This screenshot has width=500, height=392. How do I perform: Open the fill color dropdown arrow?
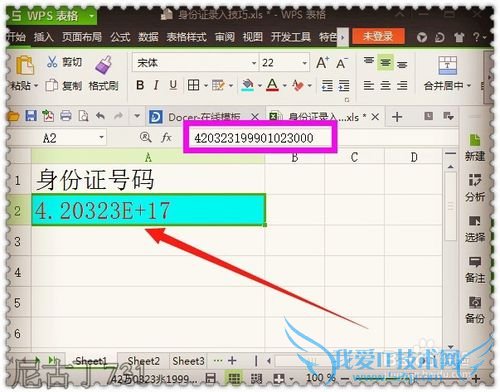click(x=260, y=86)
